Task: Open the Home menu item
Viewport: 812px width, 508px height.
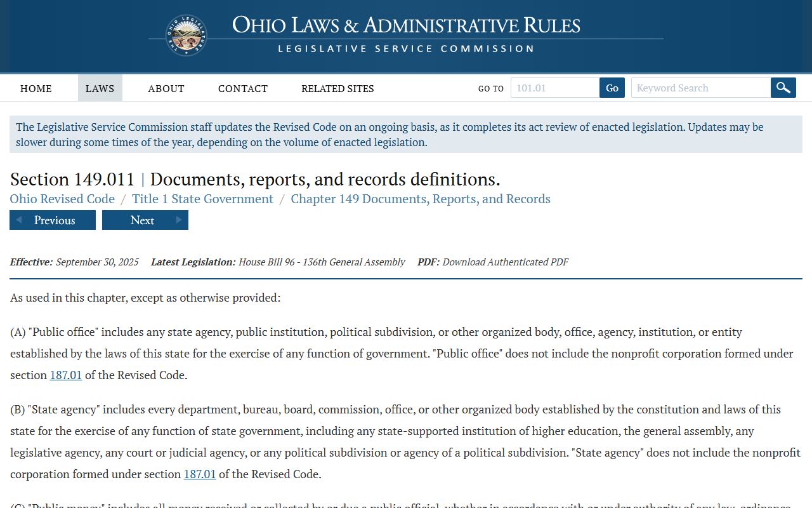Action: point(36,88)
